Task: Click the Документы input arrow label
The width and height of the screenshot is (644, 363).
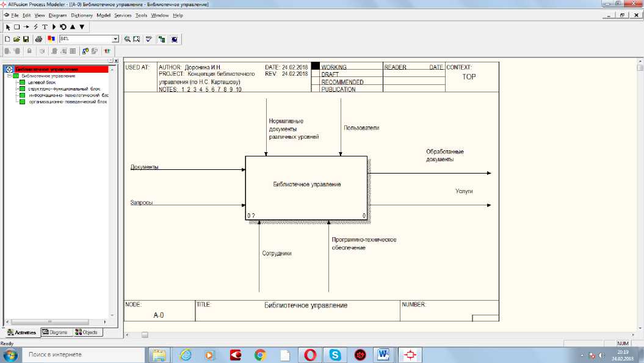Action: pos(144,167)
